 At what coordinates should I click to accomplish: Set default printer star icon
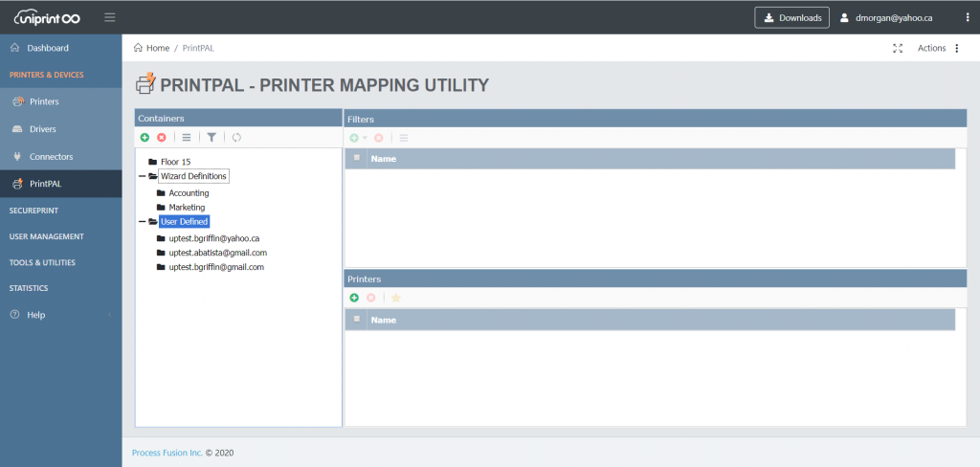coord(395,299)
